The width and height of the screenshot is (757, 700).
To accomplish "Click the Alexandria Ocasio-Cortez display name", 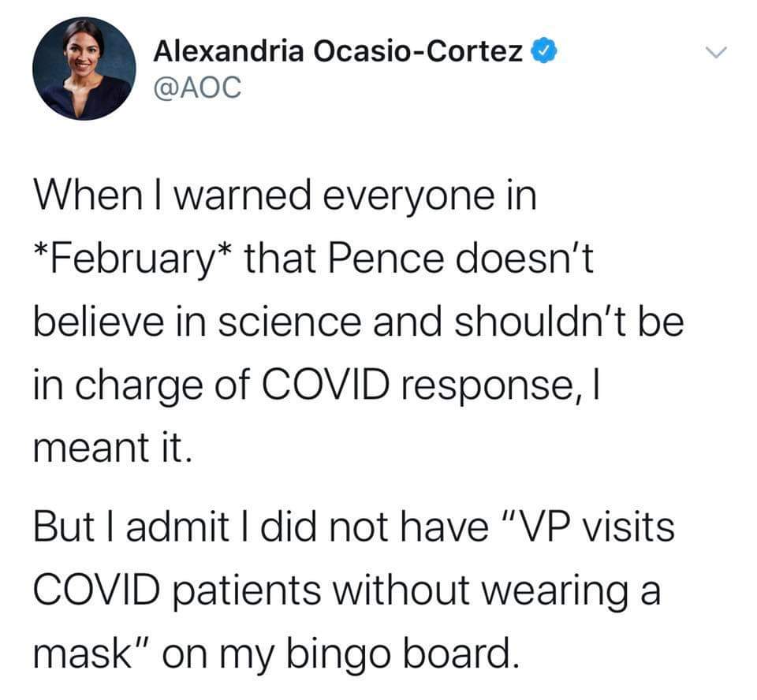I will click(337, 54).
